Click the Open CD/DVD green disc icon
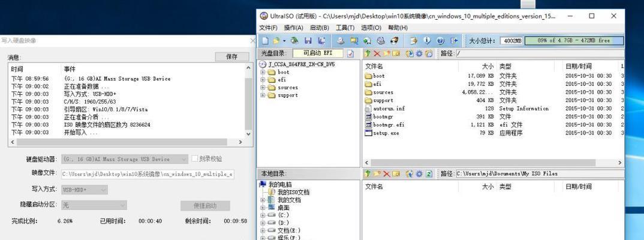 [294, 40]
